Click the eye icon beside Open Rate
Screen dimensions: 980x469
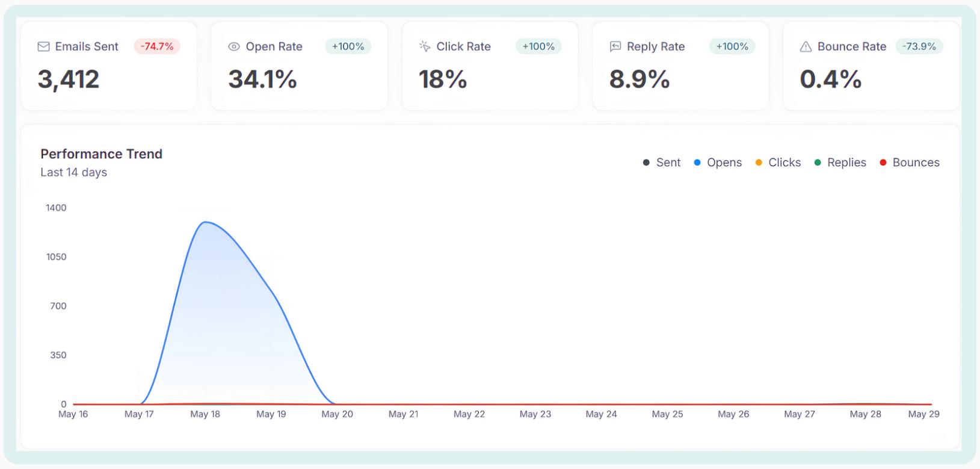234,46
